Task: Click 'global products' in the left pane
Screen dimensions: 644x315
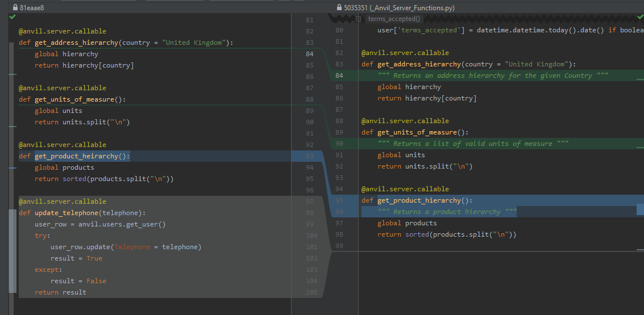Action: pos(64,167)
